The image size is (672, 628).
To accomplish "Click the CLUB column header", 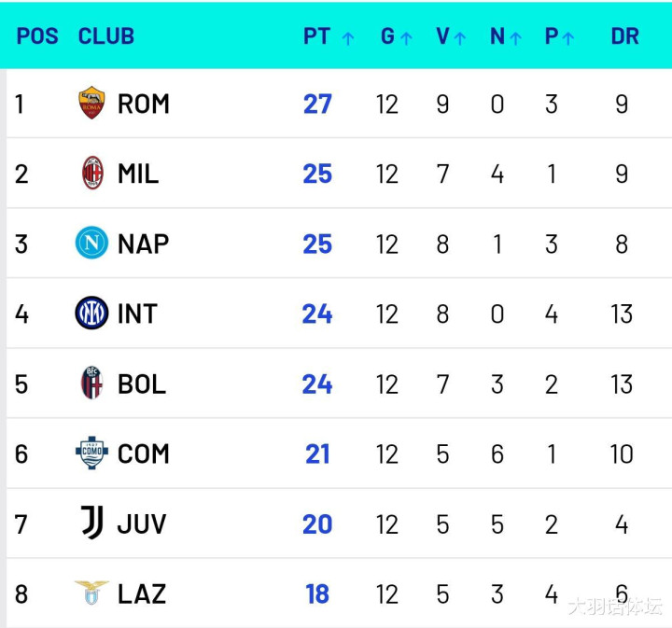I will [105, 36].
